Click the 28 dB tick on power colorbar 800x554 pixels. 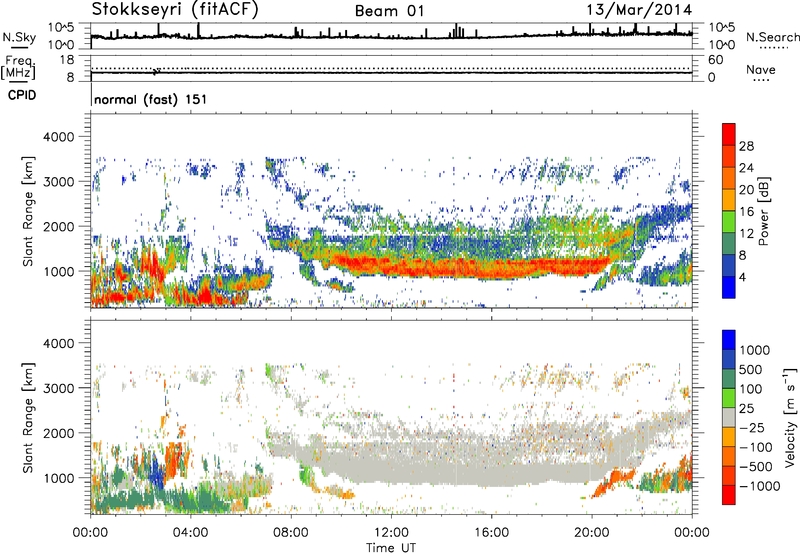point(746,146)
